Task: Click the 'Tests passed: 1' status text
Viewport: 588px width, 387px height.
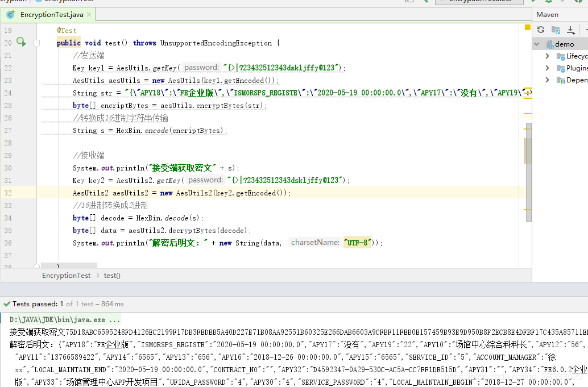Action: click(x=38, y=304)
